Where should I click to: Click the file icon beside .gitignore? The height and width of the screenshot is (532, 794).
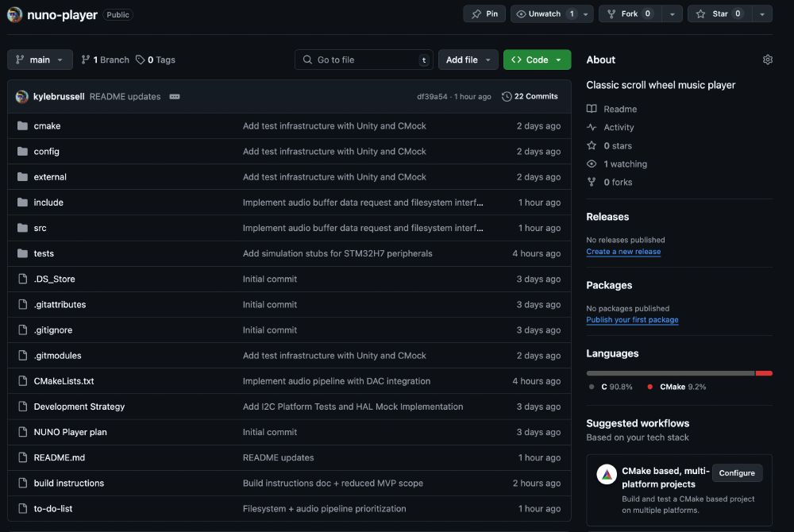coord(22,330)
